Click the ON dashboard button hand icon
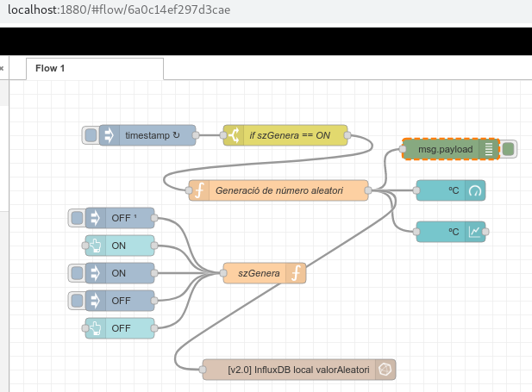The image size is (532, 392). 96,246
